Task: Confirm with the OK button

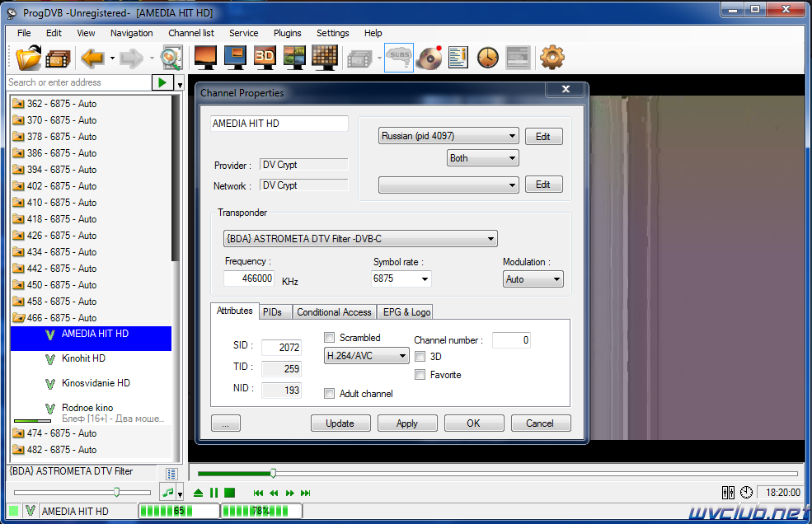Action: pyautogui.click(x=474, y=423)
